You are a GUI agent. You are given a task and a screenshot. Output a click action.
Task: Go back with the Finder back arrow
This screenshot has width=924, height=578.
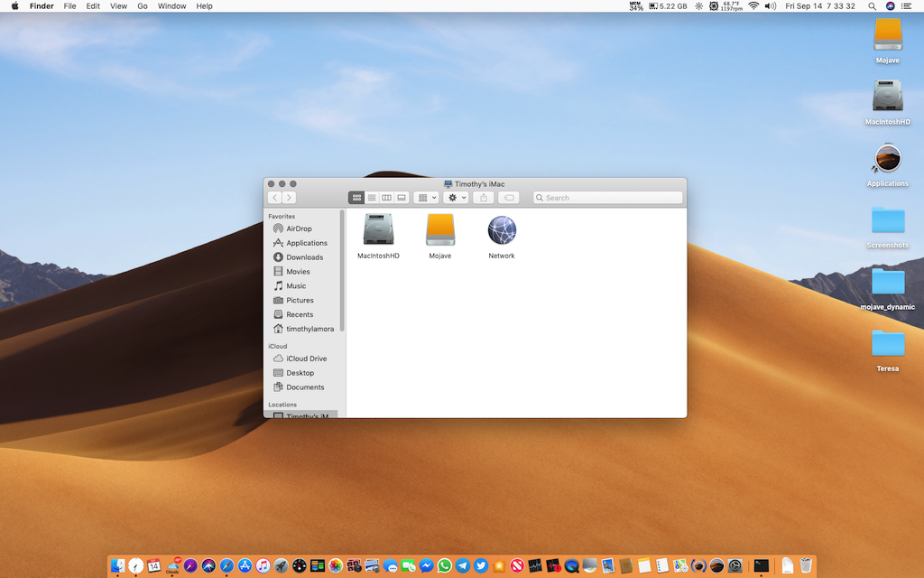click(x=274, y=198)
